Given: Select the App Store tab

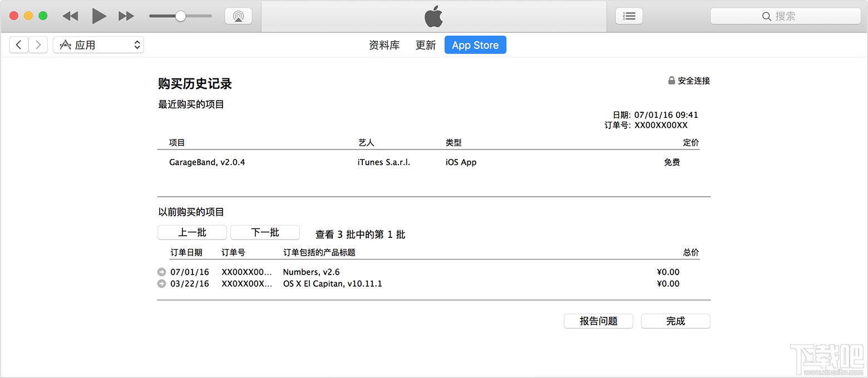Looking at the screenshot, I should (475, 45).
